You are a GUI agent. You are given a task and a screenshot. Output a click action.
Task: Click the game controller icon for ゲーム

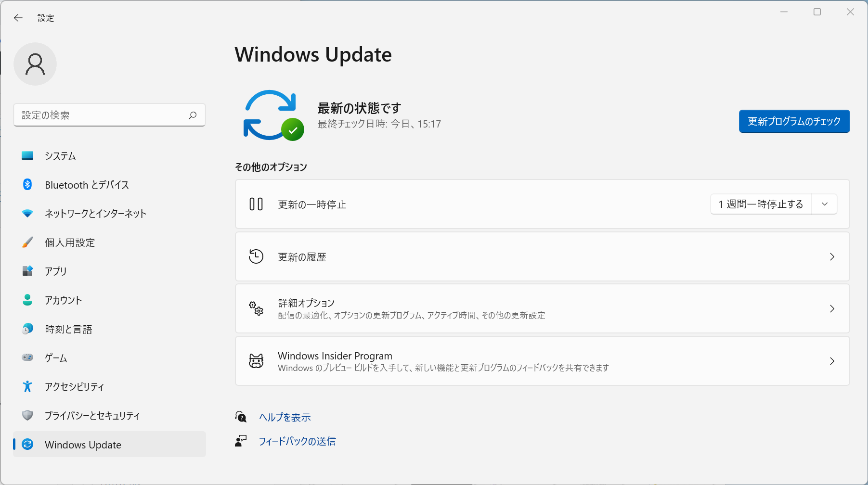(x=27, y=357)
